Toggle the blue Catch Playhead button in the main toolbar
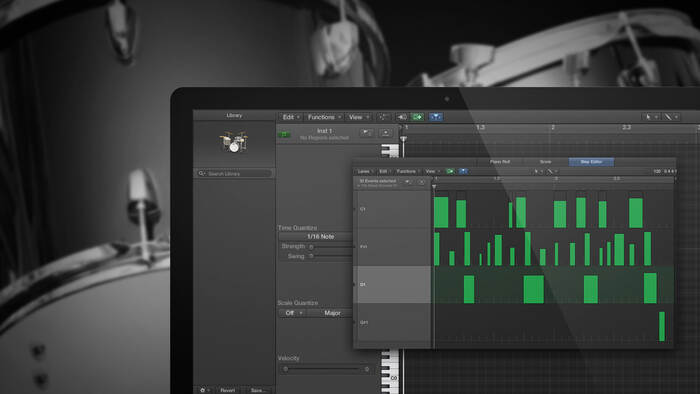 coord(436,117)
